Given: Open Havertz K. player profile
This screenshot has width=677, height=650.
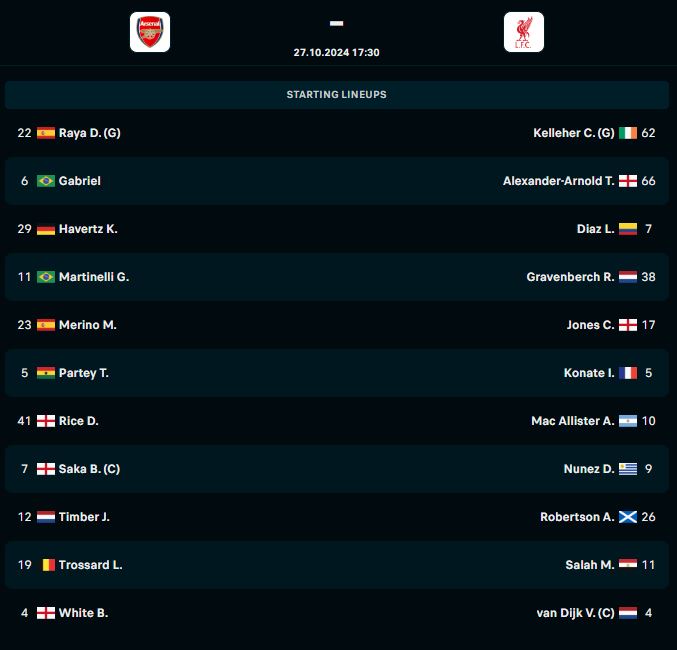Looking at the screenshot, I should [88, 229].
